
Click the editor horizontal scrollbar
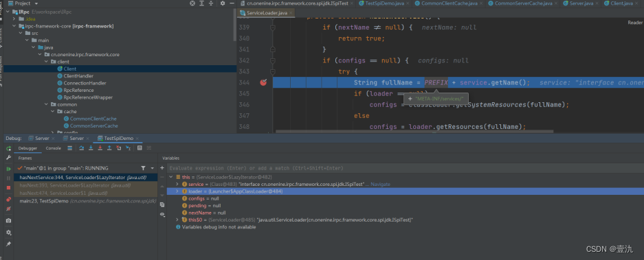pos(414,132)
